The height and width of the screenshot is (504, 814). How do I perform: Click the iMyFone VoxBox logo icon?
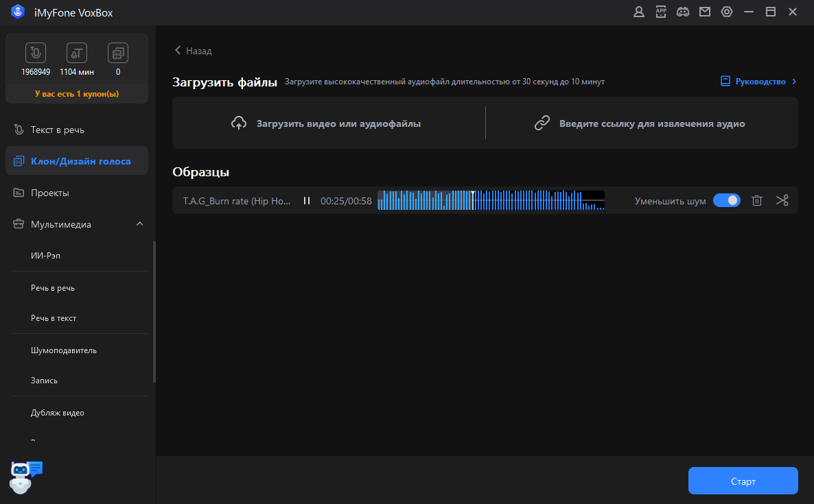(18, 12)
